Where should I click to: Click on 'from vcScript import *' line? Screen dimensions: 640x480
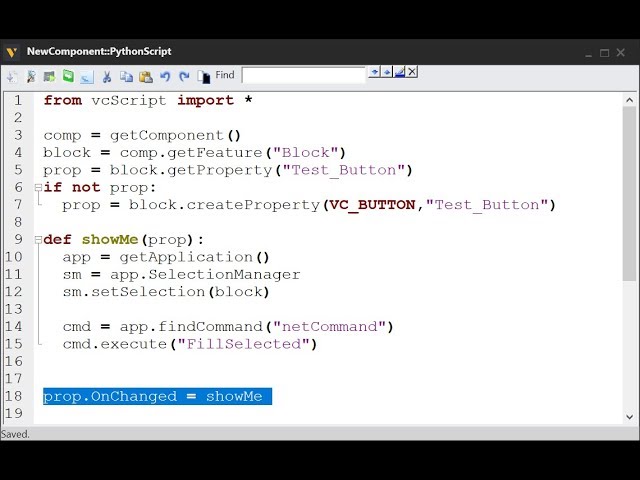point(148,100)
